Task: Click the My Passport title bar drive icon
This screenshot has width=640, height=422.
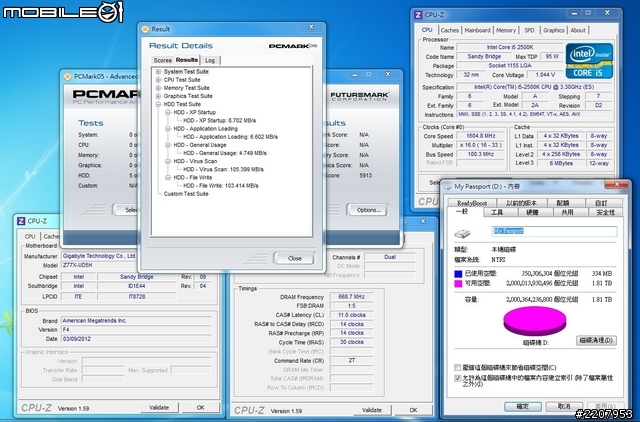Action: click(448, 187)
